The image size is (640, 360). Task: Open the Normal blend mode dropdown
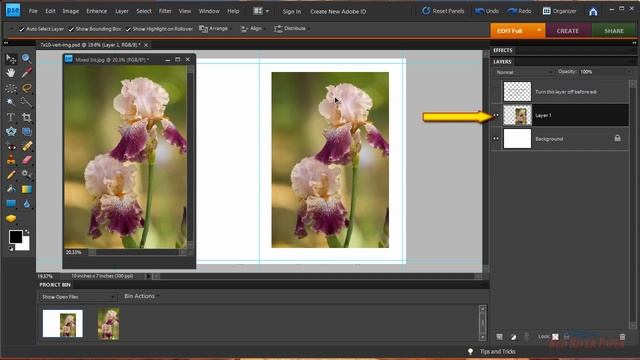(524, 72)
